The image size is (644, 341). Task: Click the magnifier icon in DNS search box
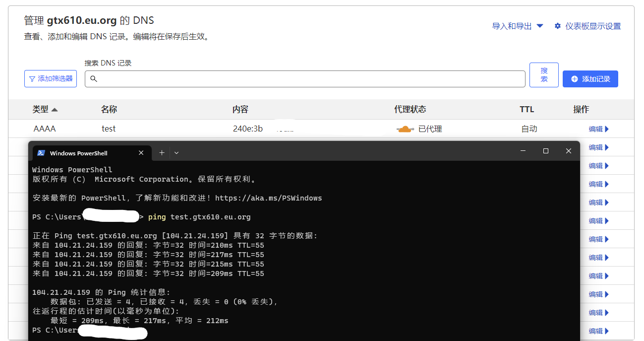(x=94, y=79)
